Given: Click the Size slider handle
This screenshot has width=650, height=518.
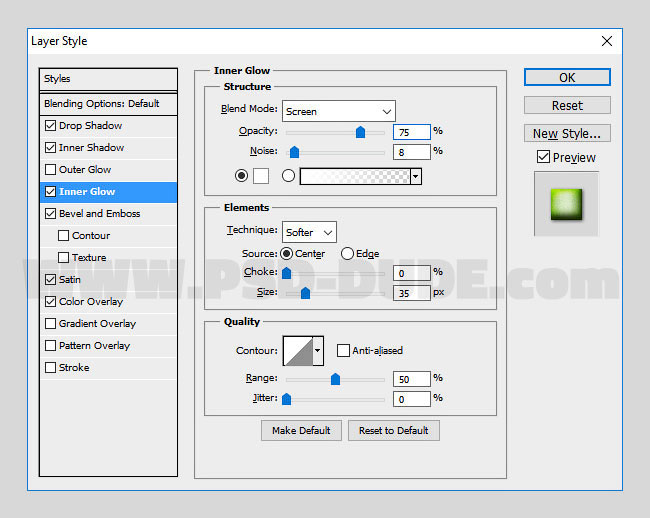Looking at the screenshot, I should pos(306,293).
